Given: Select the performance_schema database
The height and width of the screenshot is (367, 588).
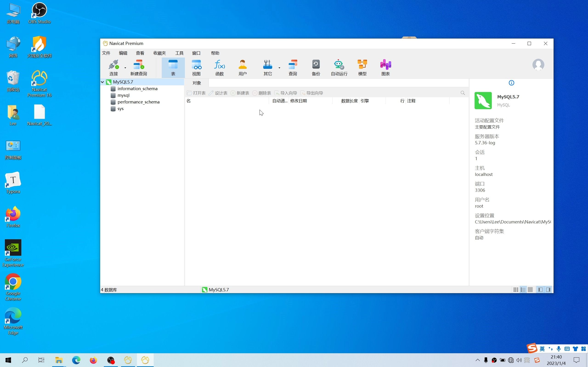Looking at the screenshot, I should coord(138,102).
